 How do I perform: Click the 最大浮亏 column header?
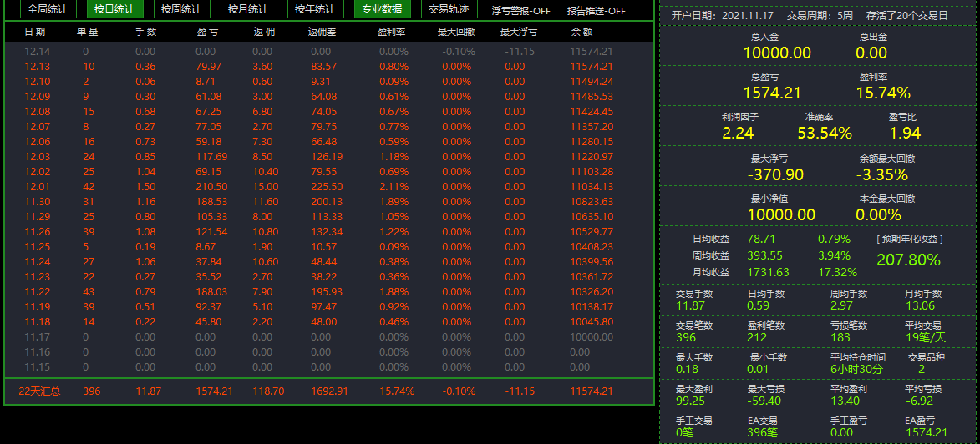pos(519,32)
